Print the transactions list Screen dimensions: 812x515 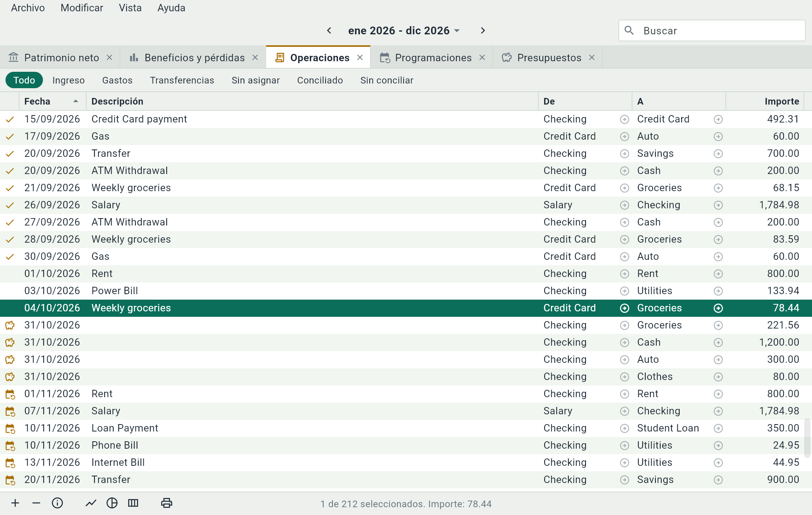click(167, 503)
